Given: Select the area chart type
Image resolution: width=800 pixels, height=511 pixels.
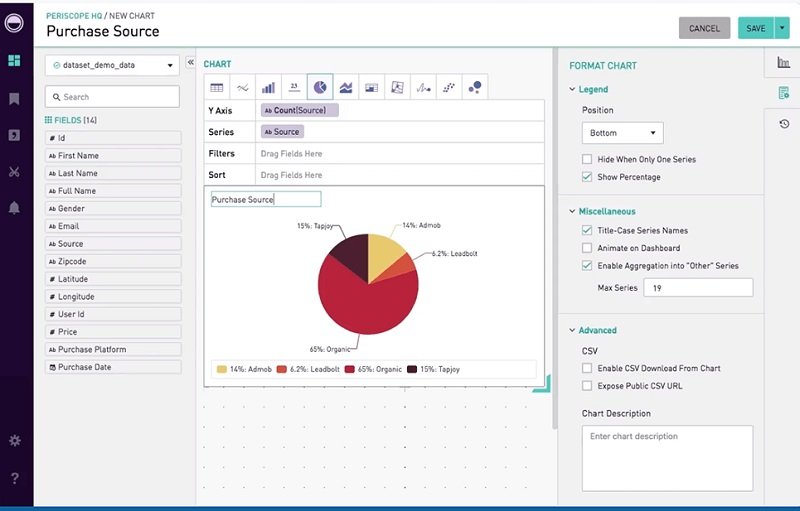Looking at the screenshot, I should click(x=346, y=88).
